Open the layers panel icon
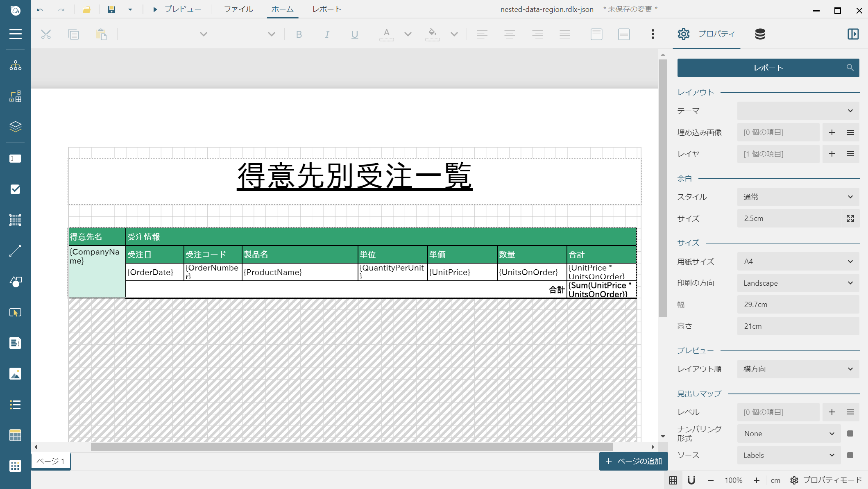The height and width of the screenshot is (489, 868). 15,127
